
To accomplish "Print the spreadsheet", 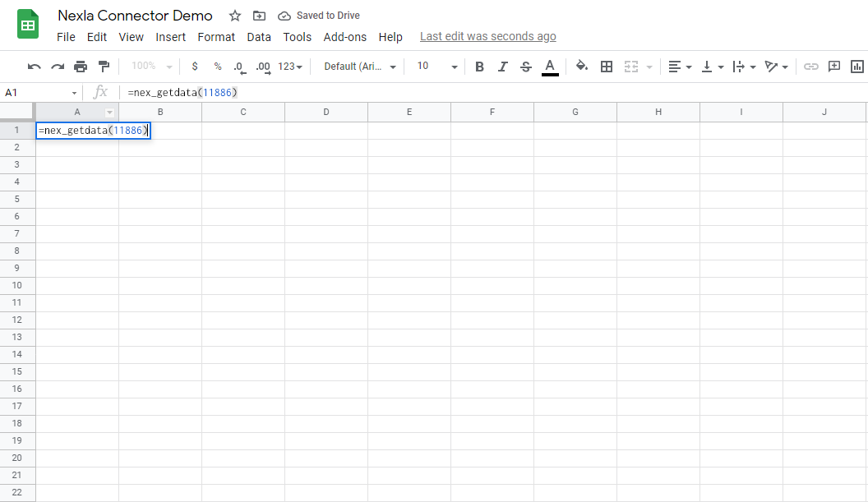I will [x=81, y=67].
